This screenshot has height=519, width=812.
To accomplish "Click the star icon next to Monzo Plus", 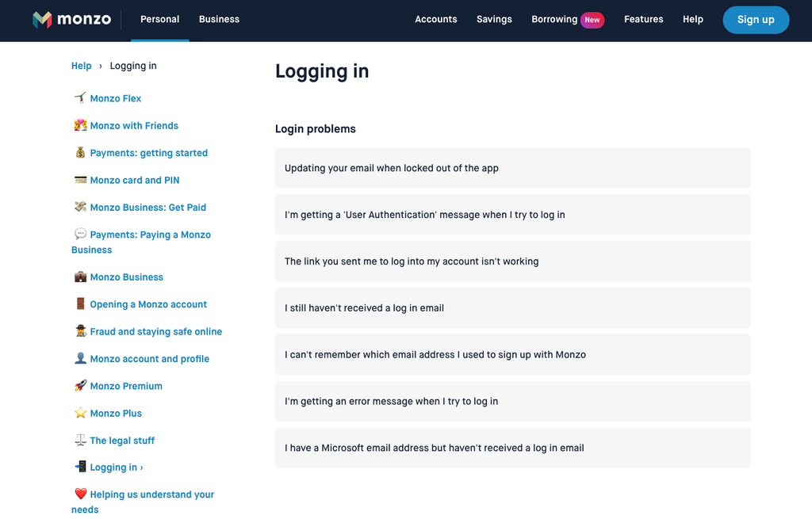I will [x=80, y=414].
